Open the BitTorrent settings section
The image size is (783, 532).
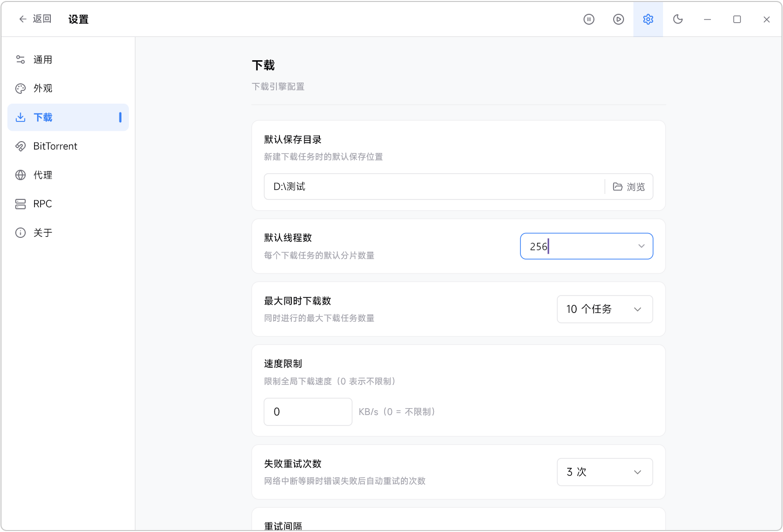pos(68,146)
